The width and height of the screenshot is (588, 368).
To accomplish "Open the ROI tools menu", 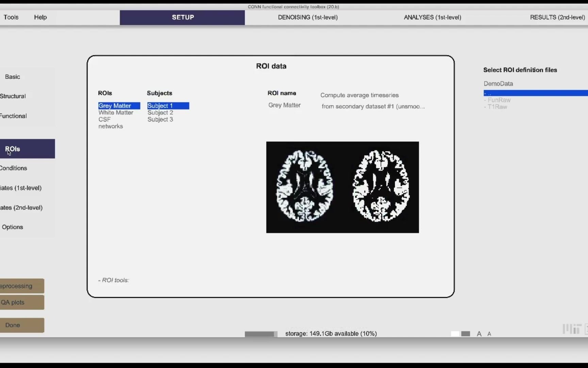I will pos(114,280).
